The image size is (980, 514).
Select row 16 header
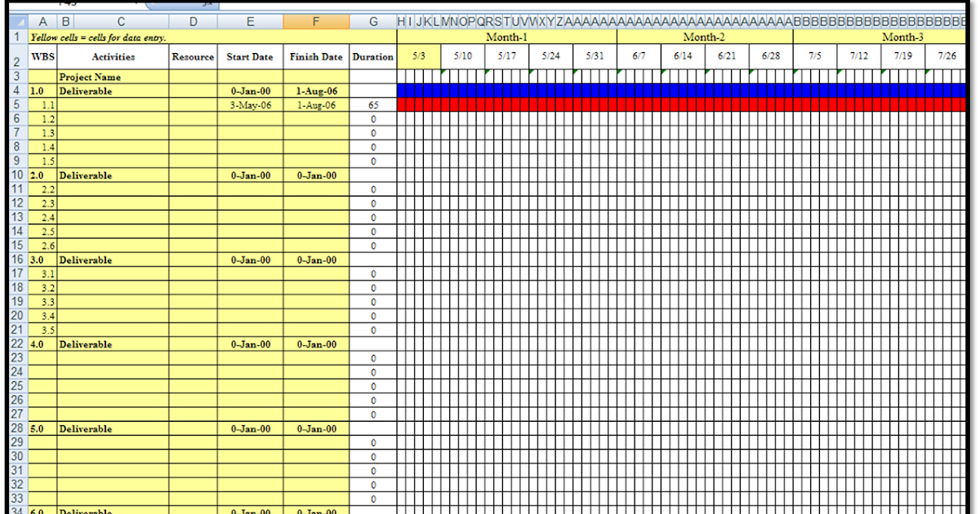coord(17,259)
